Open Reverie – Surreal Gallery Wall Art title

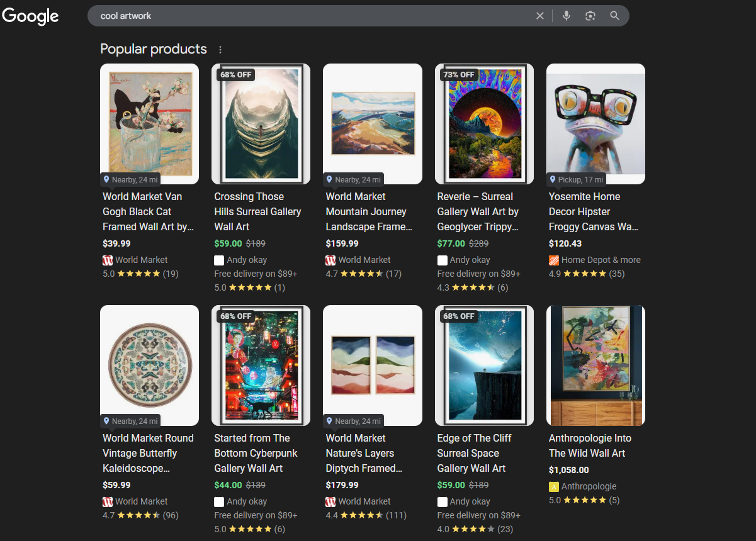[x=478, y=211]
